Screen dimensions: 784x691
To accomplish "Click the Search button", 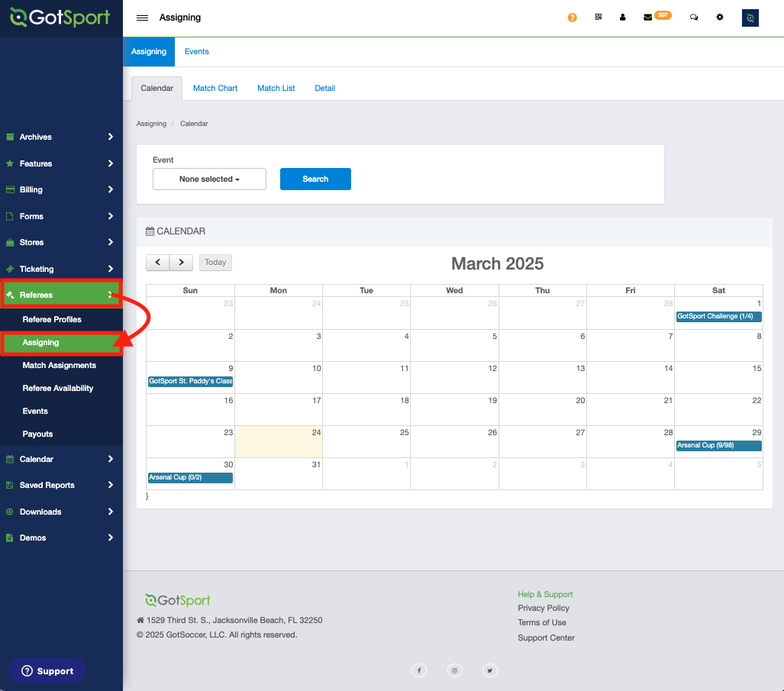I will (x=315, y=179).
